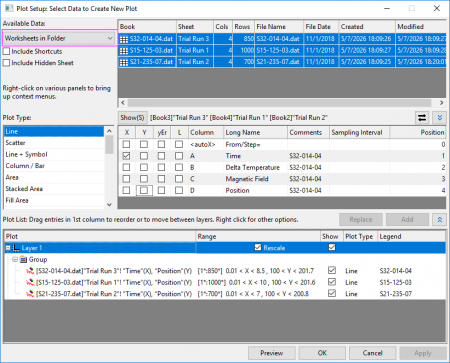
Task: Click line plot icon for S21-235-07 plot entry
Action: tap(30, 294)
